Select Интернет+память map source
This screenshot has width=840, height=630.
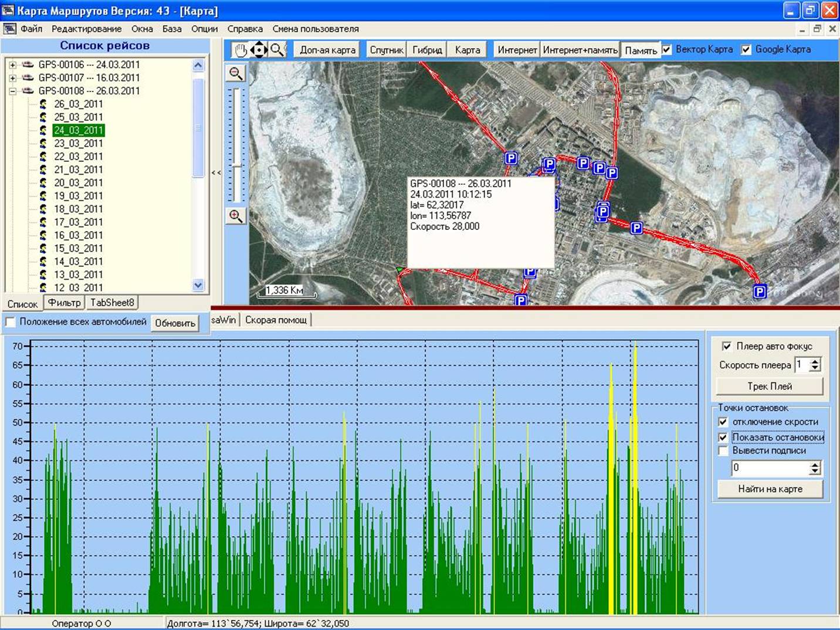pyautogui.click(x=580, y=50)
